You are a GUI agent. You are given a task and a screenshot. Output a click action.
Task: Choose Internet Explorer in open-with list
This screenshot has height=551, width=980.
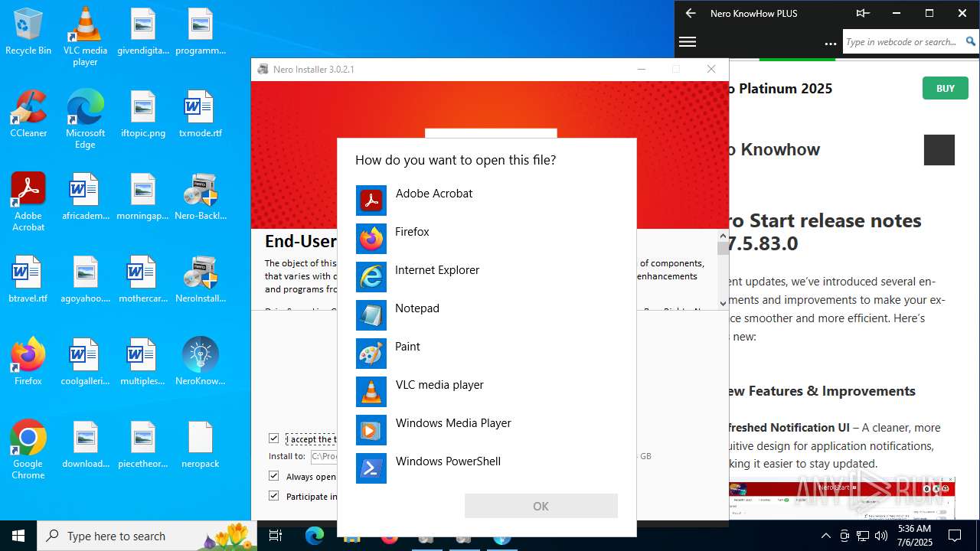pos(487,277)
